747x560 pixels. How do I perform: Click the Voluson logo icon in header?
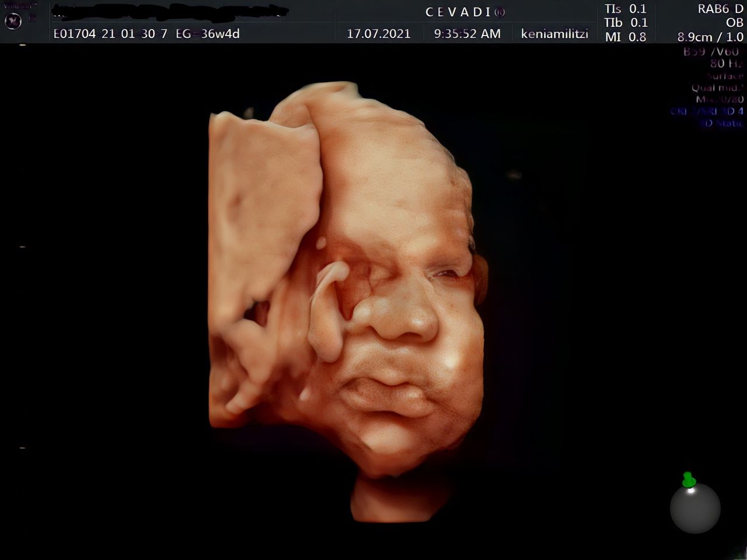click(13, 21)
